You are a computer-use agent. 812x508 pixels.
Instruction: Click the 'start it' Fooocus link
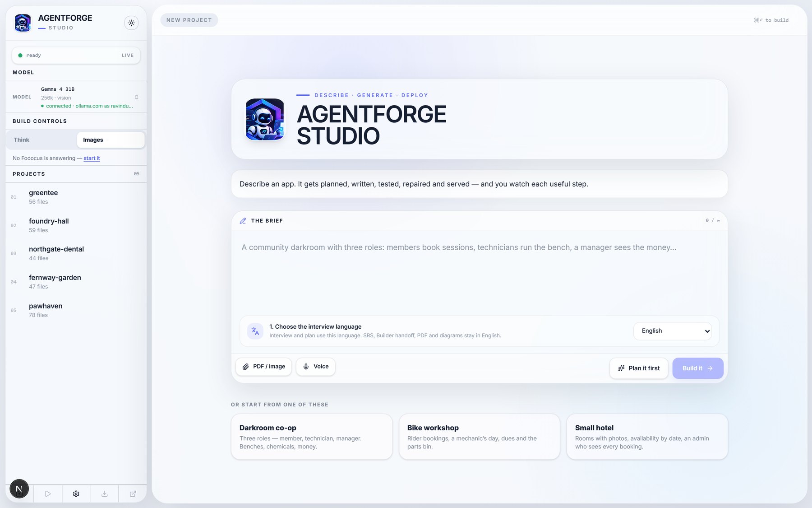click(x=92, y=158)
